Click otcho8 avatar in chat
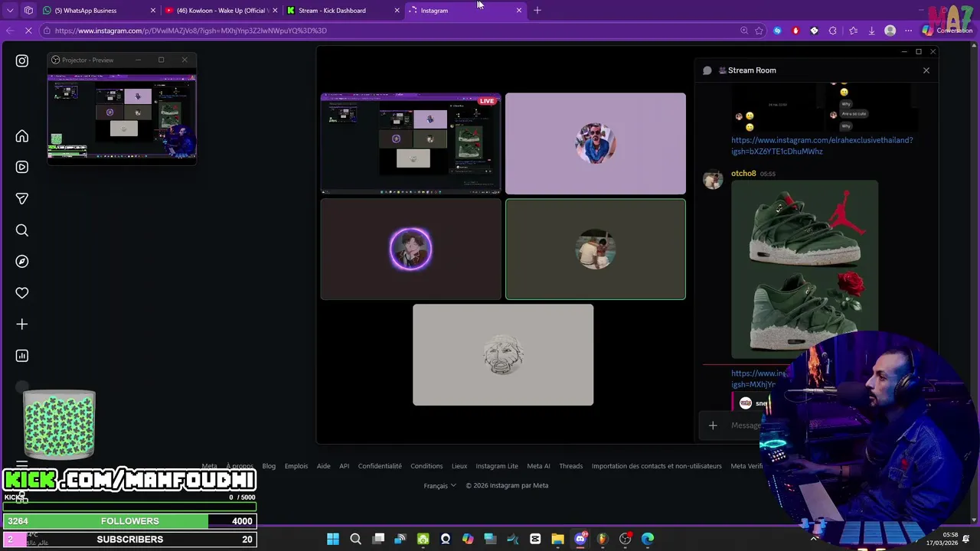The width and height of the screenshot is (980, 551). click(713, 180)
